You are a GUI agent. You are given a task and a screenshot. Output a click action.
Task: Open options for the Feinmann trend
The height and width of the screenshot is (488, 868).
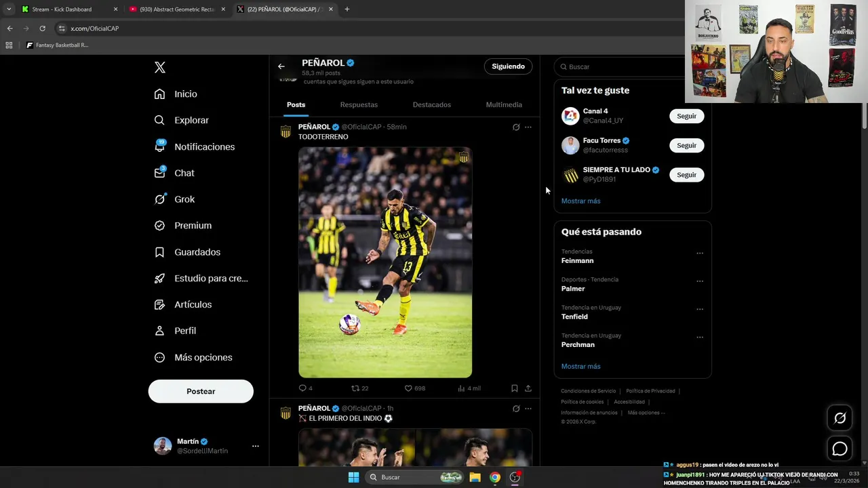tap(700, 253)
